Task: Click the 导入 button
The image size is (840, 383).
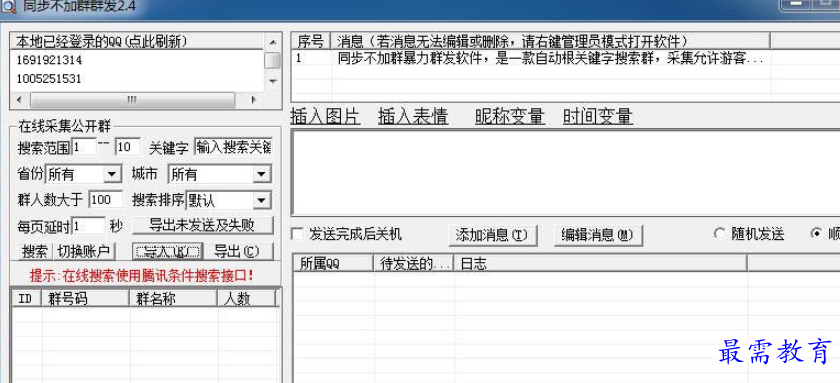Action: 168,251
